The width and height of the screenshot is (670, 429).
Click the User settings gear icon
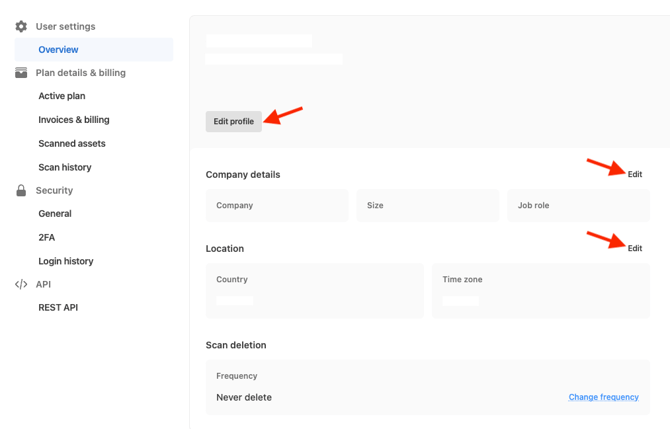(21, 26)
